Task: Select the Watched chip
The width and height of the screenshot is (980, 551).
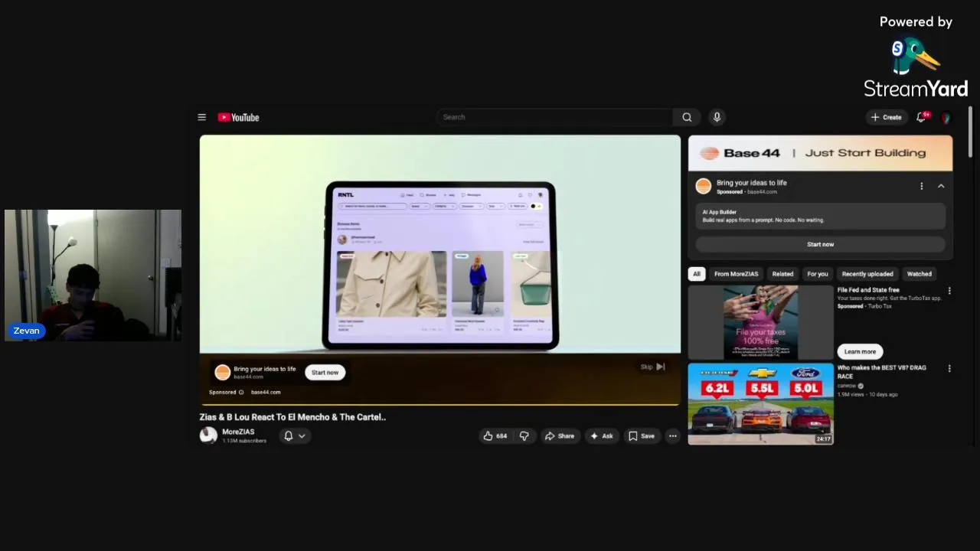Action: tap(920, 274)
